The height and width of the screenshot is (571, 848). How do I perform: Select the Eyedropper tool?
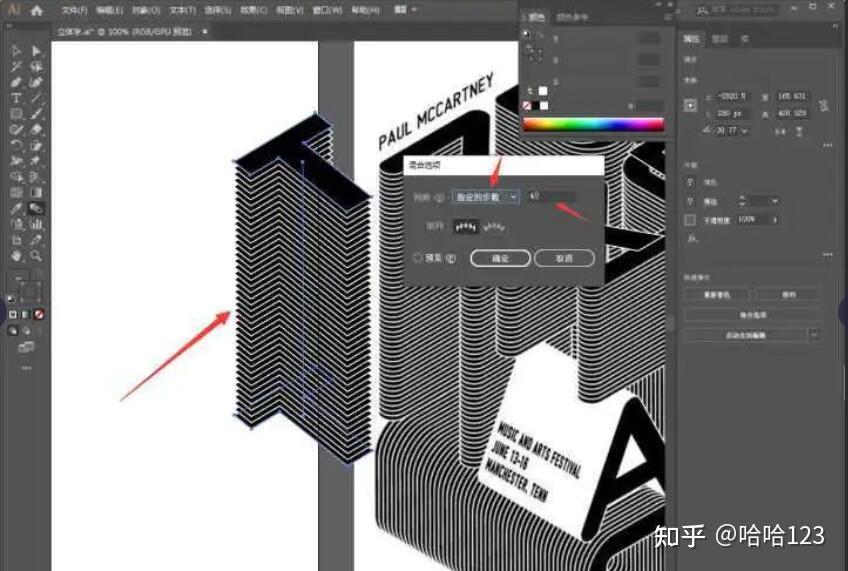click(x=16, y=208)
